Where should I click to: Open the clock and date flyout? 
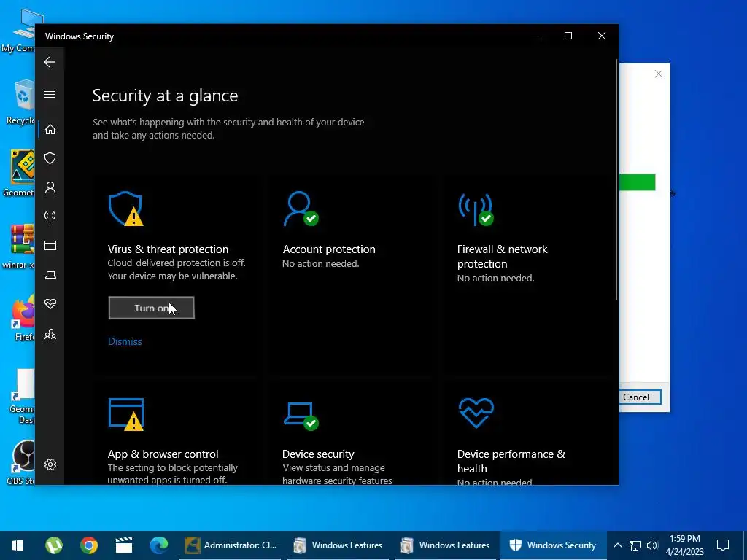pyautogui.click(x=685, y=545)
